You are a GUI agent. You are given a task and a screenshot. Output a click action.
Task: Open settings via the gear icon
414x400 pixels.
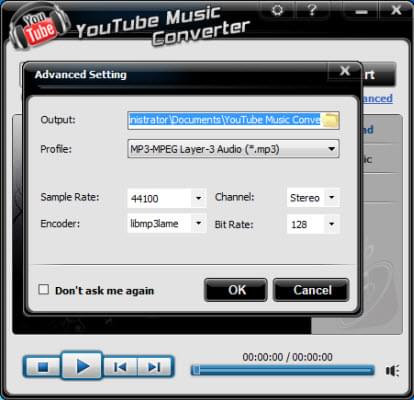[277, 10]
